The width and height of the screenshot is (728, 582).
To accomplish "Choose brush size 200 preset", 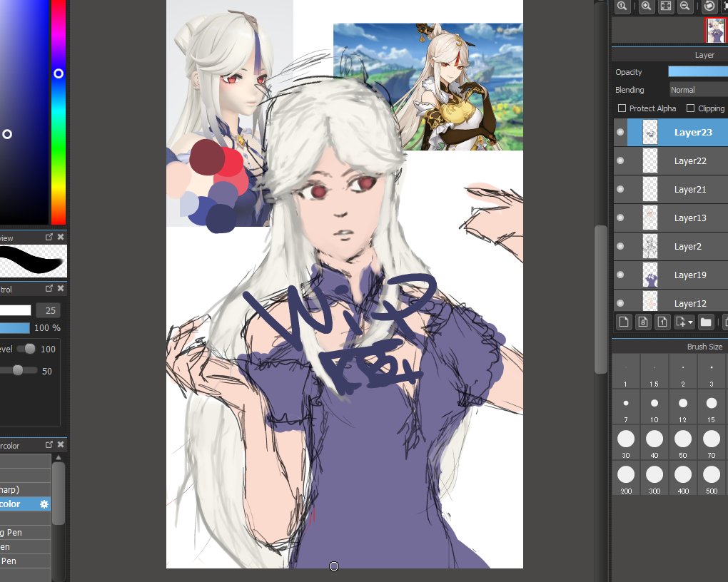I will (x=626, y=479).
